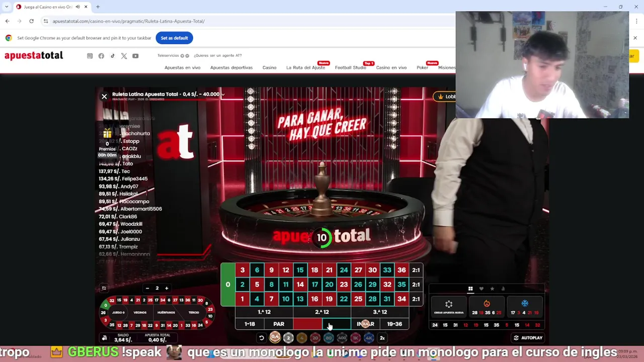Bet on the red color field
Viewport: 644px width, 362px height.
point(307,324)
